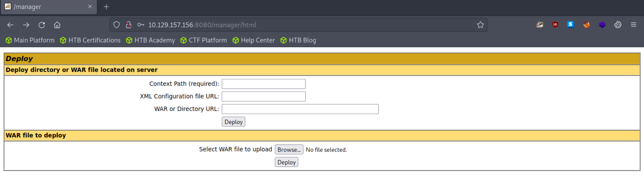644x176 pixels.
Task: Open the CTF Platform bookmark
Action: [203, 40]
